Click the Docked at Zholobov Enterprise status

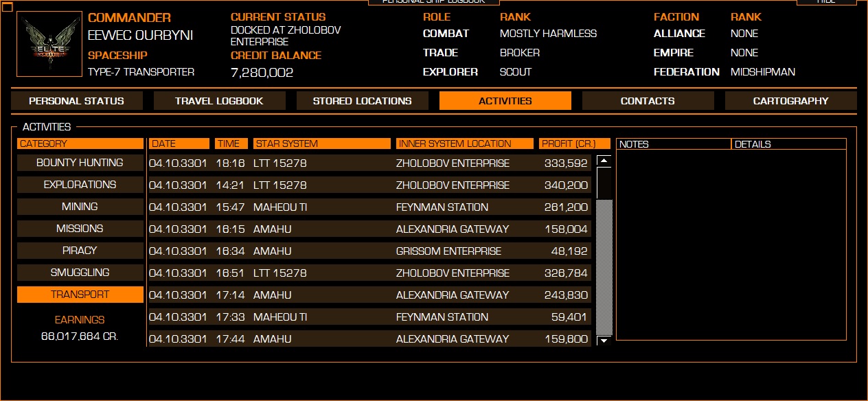click(x=286, y=36)
